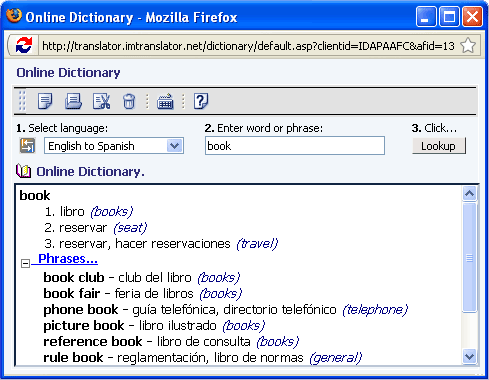Collapse the Phrases section minus box
Image resolution: width=489 pixels, height=380 pixels.
pyautogui.click(x=25, y=263)
